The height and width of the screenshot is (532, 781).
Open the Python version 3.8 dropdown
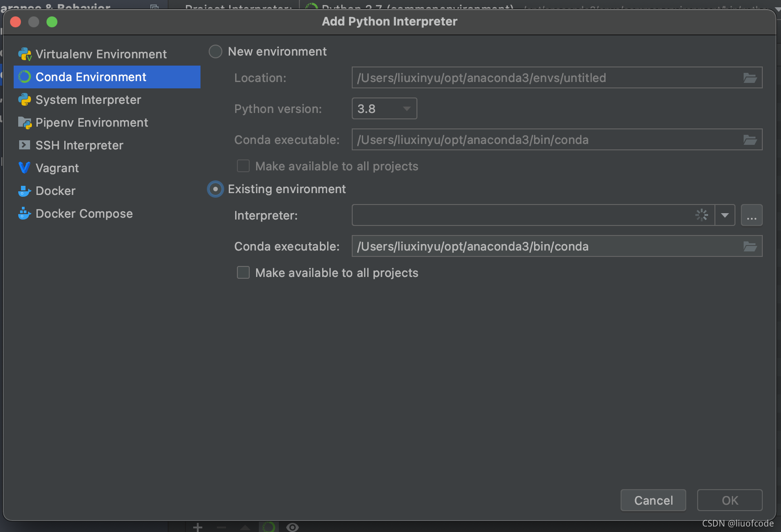coord(385,108)
